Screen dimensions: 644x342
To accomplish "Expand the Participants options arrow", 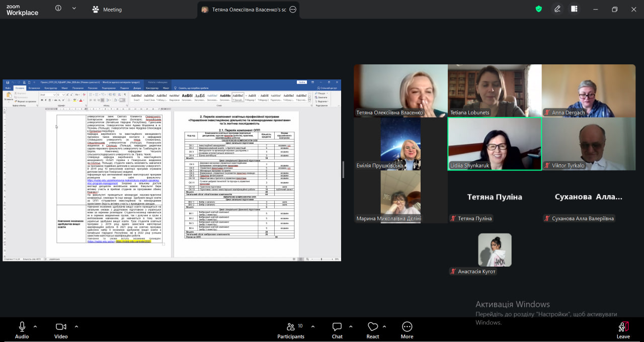I will point(313,326).
